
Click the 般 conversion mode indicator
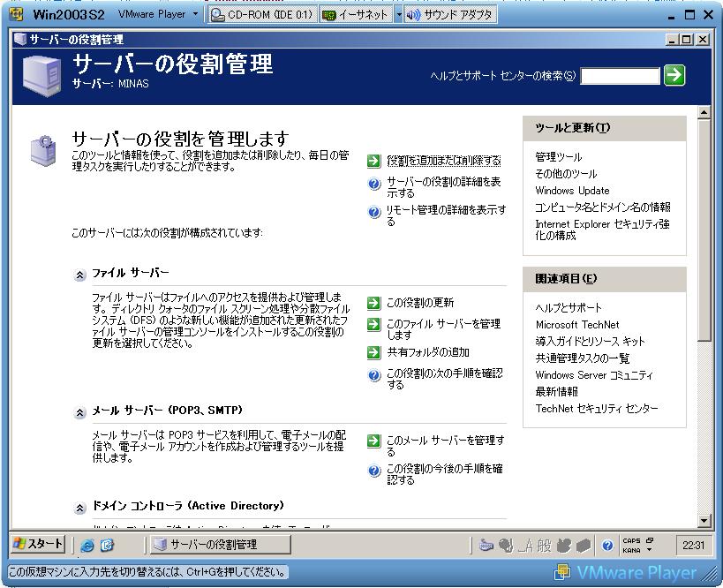[x=544, y=546]
